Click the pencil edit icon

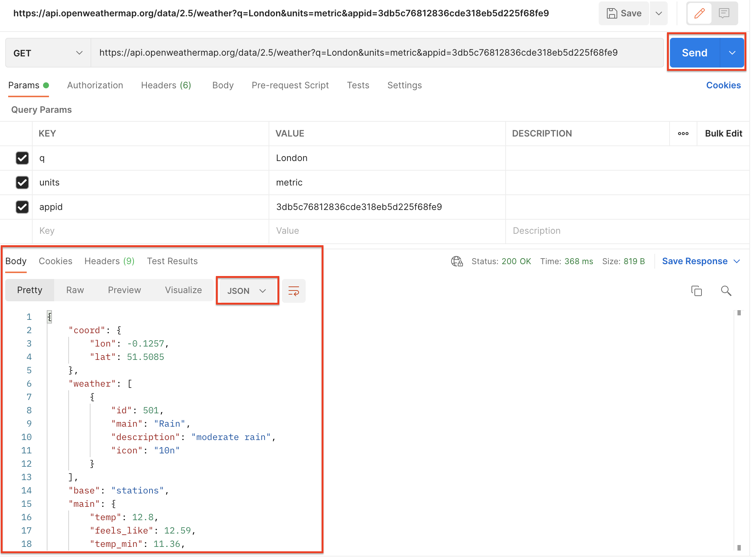[699, 13]
